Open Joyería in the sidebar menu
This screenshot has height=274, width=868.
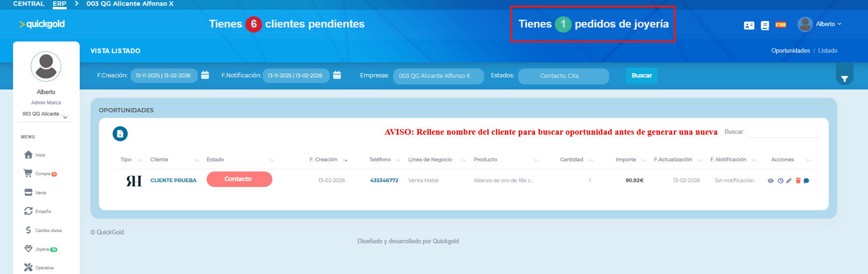(42, 249)
